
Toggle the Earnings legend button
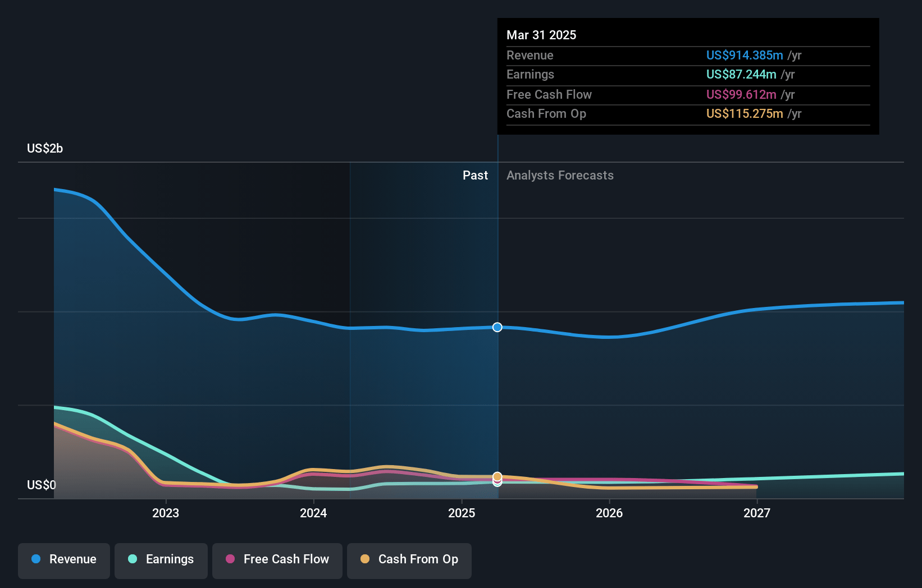pos(161,561)
